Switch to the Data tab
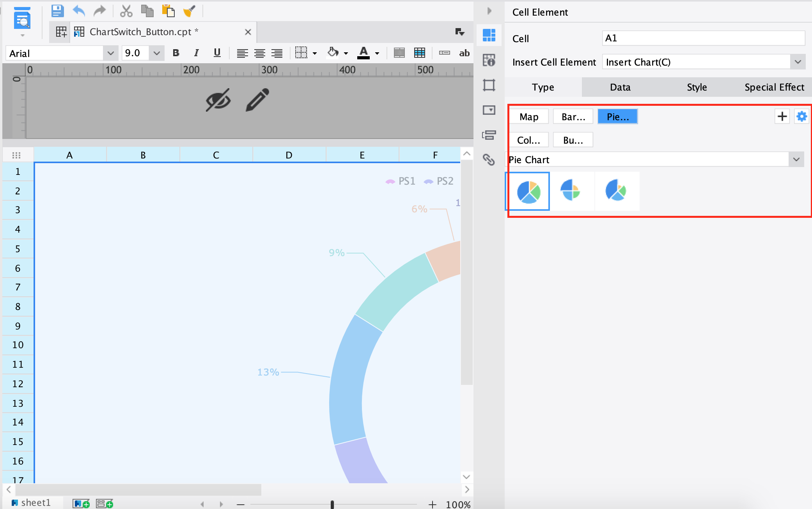812x509 pixels. tap(620, 87)
